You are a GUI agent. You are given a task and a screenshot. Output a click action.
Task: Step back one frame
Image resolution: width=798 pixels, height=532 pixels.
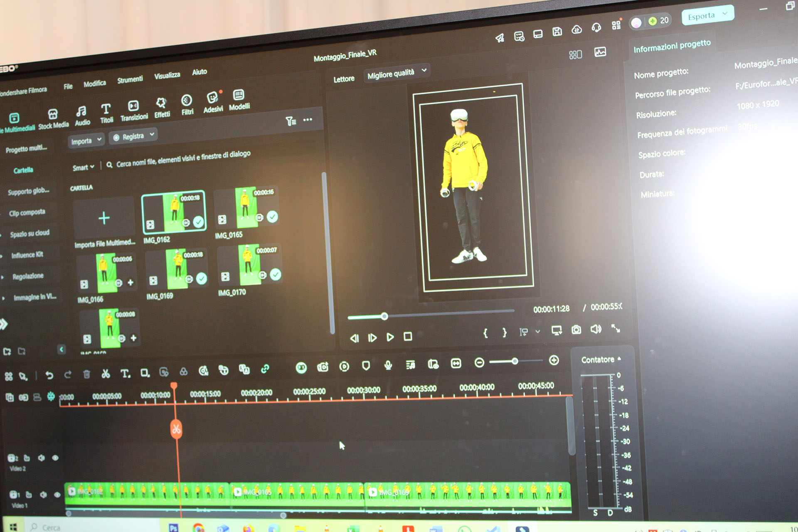pyautogui.click(x=355, y=338)
